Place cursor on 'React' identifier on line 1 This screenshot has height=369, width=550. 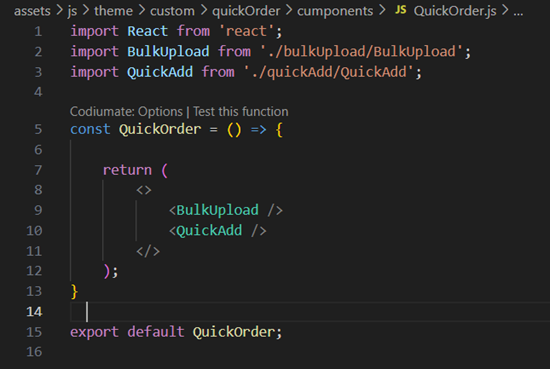pyautogui.click(x=148, y=31)
